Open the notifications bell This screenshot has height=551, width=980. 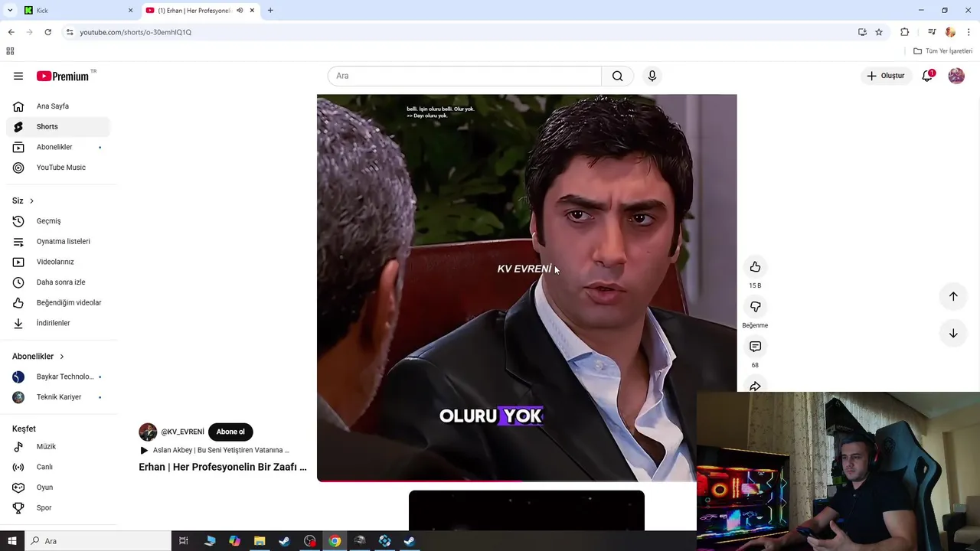tap(927, 76)
